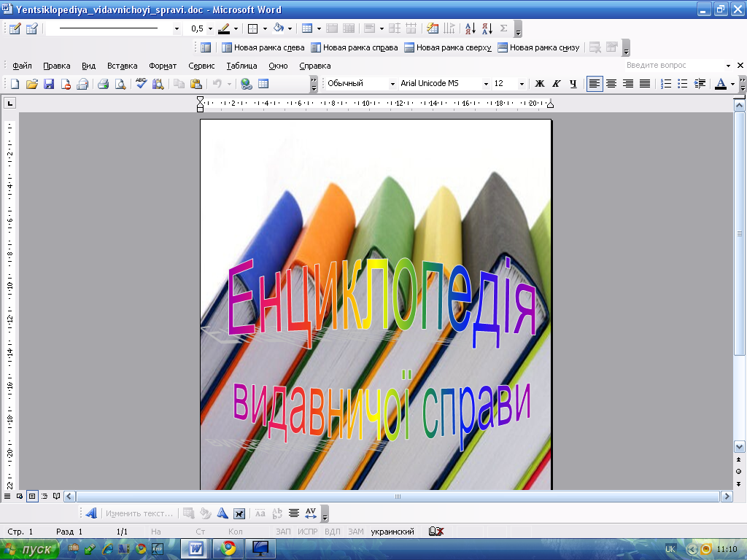Open WordArt character spacing icon
Viewport: 747px width, 560px height.
310,513
